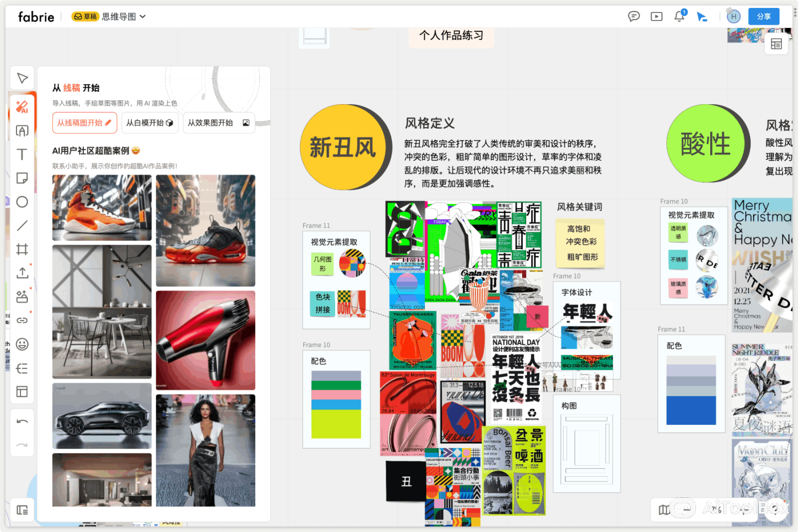Open the red hair dryer thumbnail
Viewport: 798px width, 532px height.
(x=205, y=340)
